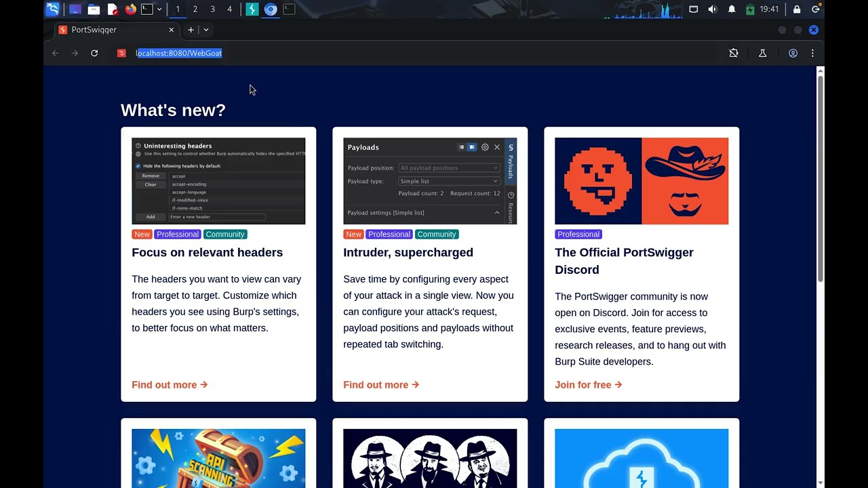Switch to workspace 4
This screenshot has width=868, height=488.
(x=229, y=9)
